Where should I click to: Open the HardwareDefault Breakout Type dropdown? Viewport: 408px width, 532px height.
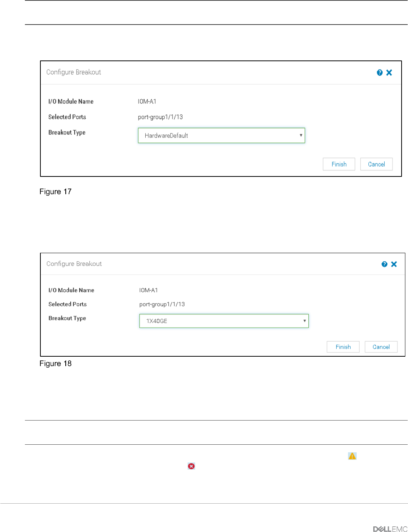click(x=222, y=135)
